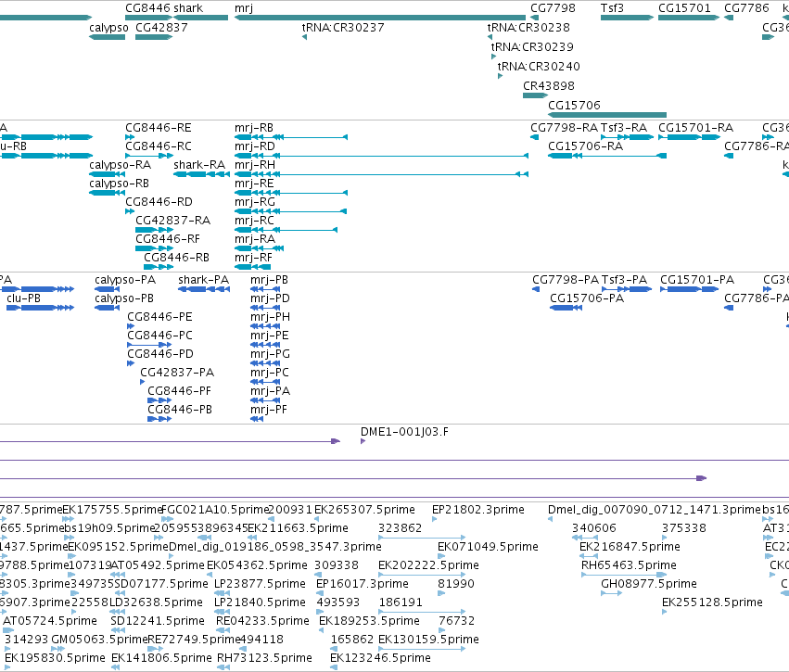Open cDNA feature 323862
Viewport: 789px width, 672px height.
pyautogui.click(x=422, y=538)
